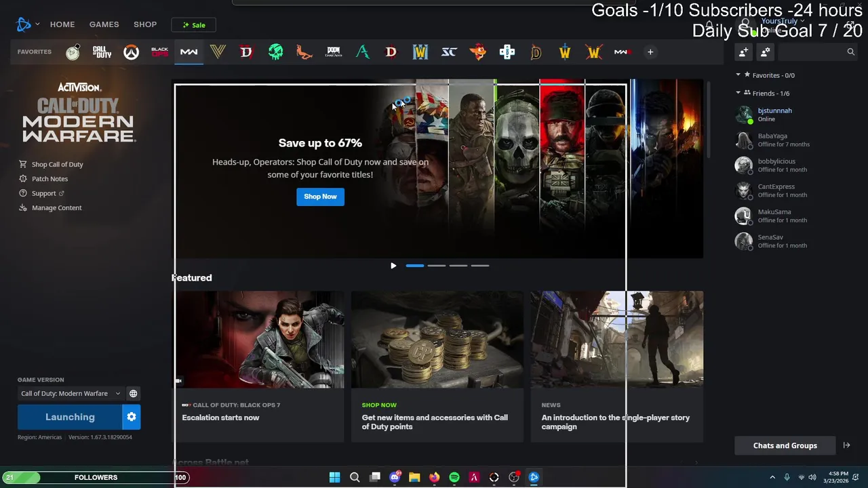Click the Escalation starts now title
This screenshot has width=868, height=488.
220,418
